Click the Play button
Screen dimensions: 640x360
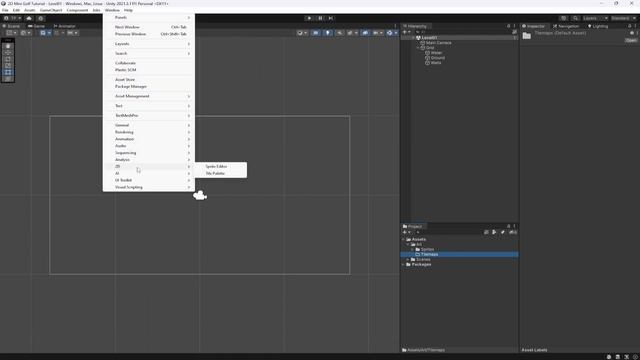(x=309, y=18)
